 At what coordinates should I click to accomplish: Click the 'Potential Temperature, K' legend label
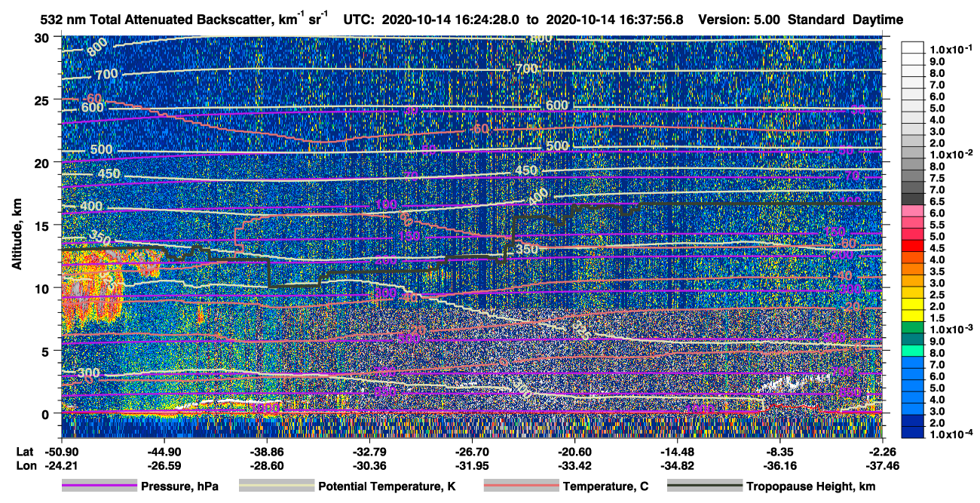pos(387,486)
